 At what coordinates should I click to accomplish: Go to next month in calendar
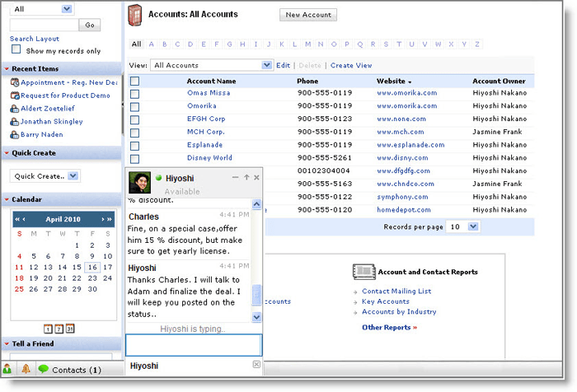tap(103, 219)
